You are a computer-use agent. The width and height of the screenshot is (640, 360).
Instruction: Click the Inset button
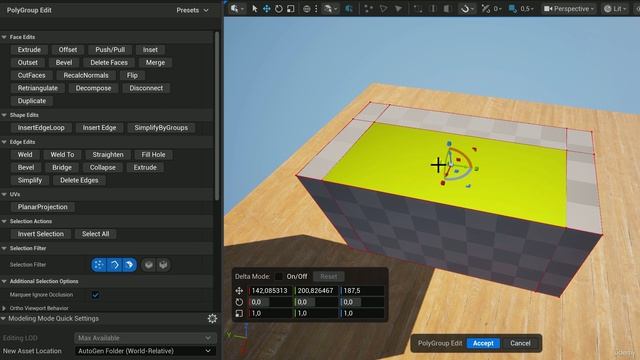pyautogui.click(x=150, y=50)
